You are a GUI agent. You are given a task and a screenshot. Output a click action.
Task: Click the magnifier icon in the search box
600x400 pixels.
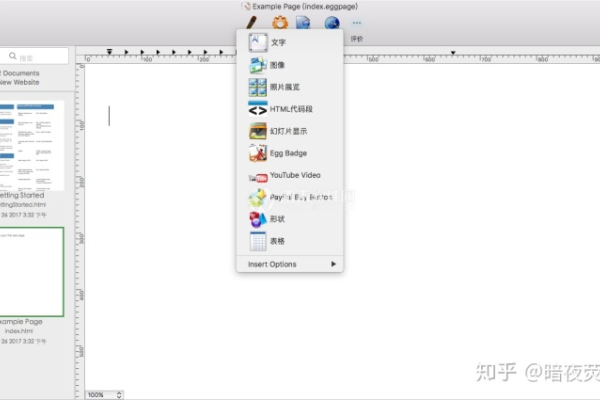click(x=13, y=56)
